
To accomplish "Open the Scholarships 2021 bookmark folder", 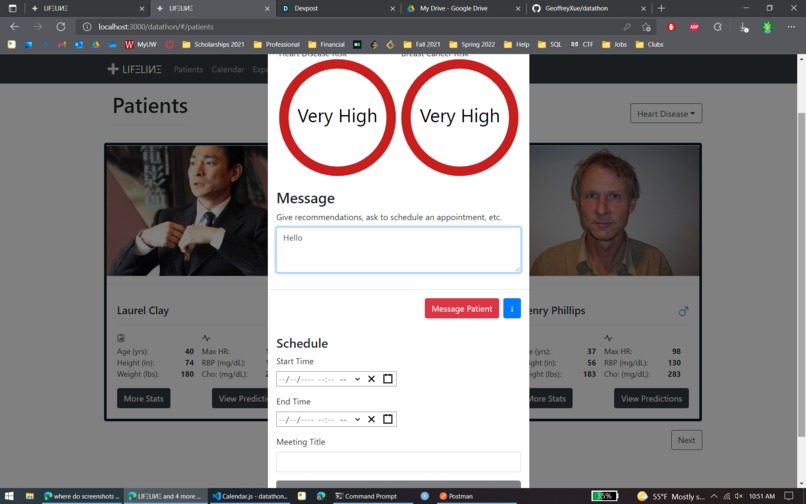I will pyautogui.click(x=213, y=44).
